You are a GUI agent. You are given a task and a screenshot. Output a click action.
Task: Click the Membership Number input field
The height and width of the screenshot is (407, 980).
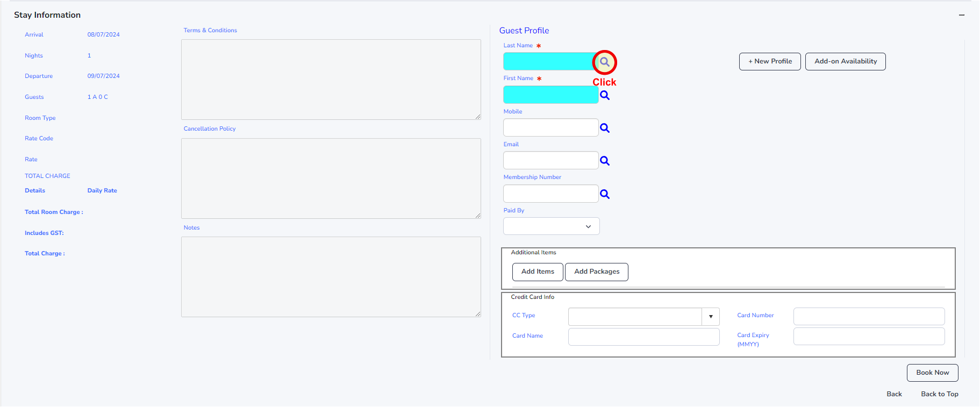click(550, 194)
